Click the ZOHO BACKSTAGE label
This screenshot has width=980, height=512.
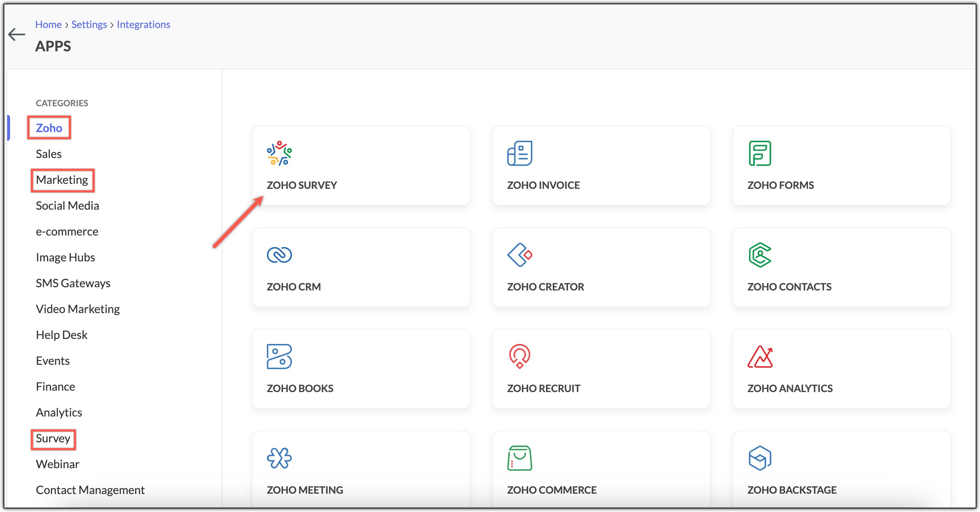tap(792, 490)
